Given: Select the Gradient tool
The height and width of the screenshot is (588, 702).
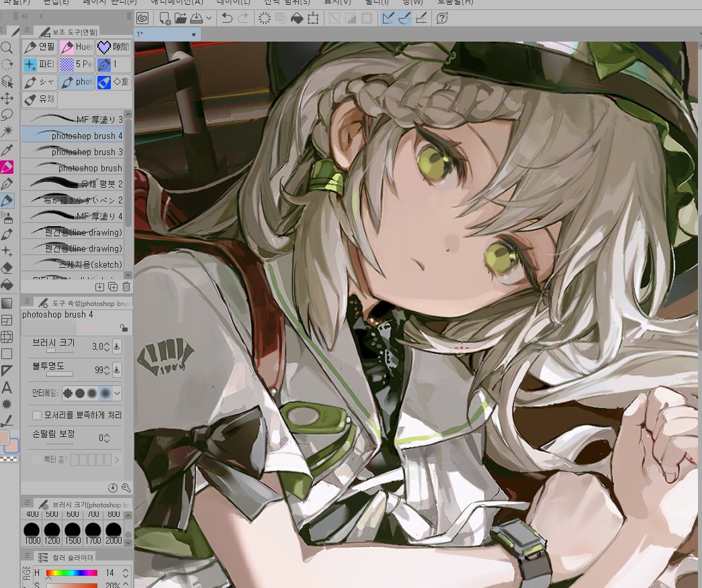Looking at the screenshot, I should (x=7, y=303).
